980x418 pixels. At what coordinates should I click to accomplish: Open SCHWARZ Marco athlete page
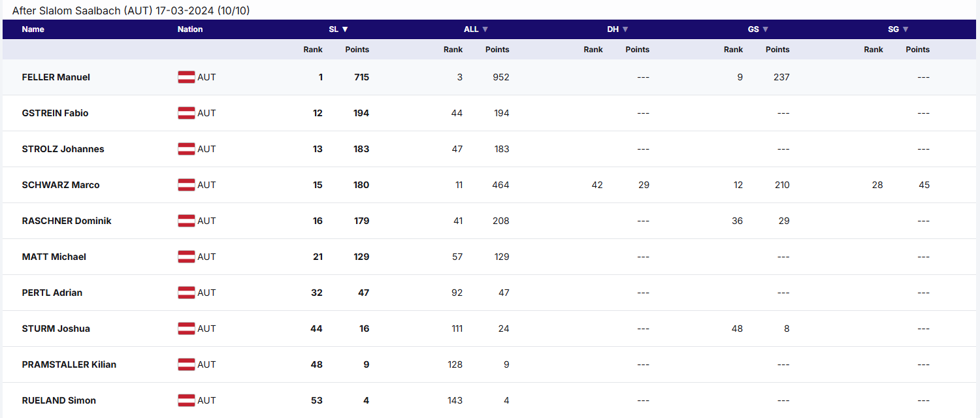click(61, 185)
